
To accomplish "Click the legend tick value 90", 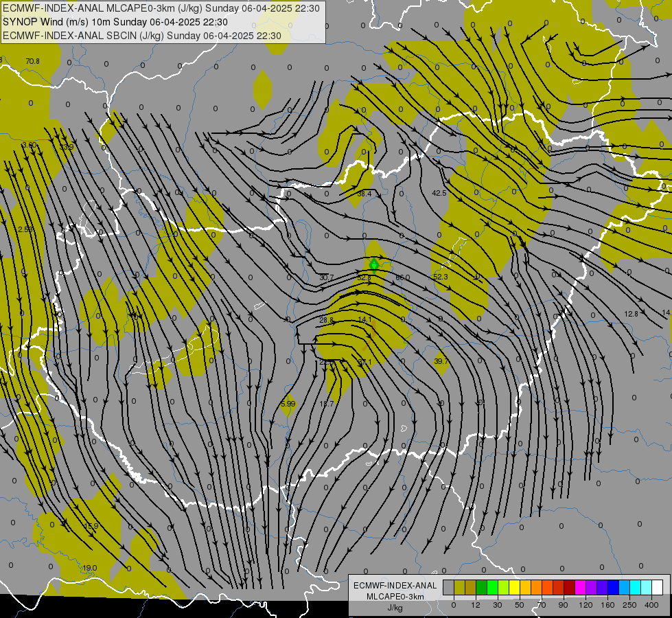I will pyautogui.click(x=563, y=605).
